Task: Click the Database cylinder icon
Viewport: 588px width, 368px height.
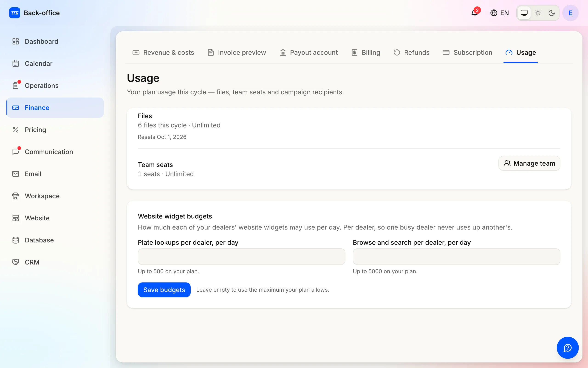Action: (x=16, y=240)
